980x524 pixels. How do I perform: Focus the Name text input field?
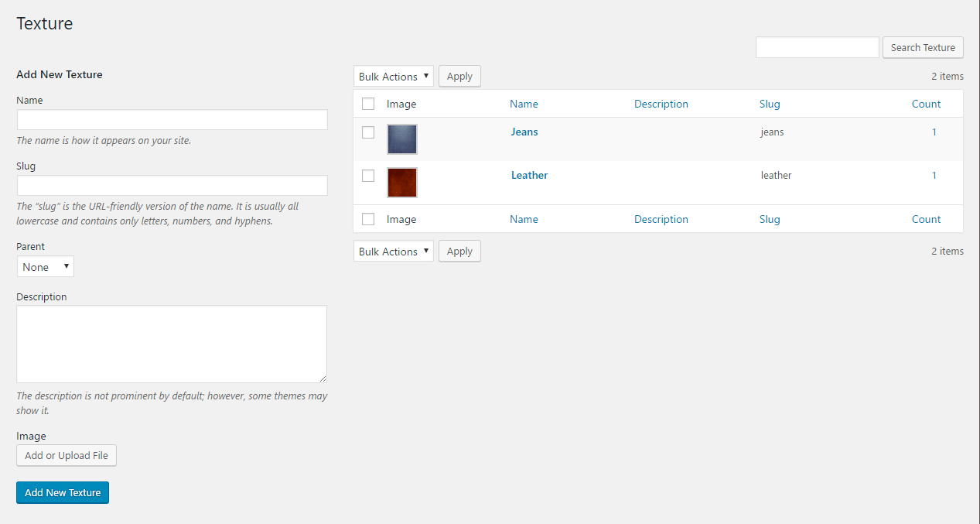[172, 120]
